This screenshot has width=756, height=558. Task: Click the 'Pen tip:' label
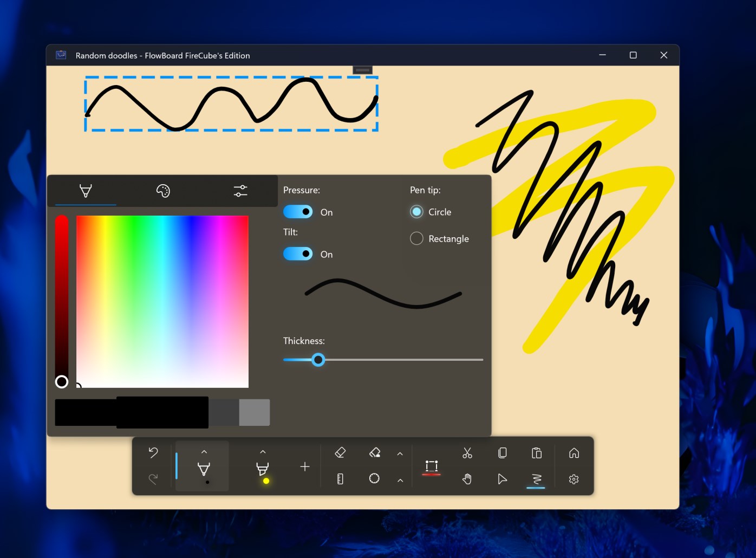coord(425,190)
